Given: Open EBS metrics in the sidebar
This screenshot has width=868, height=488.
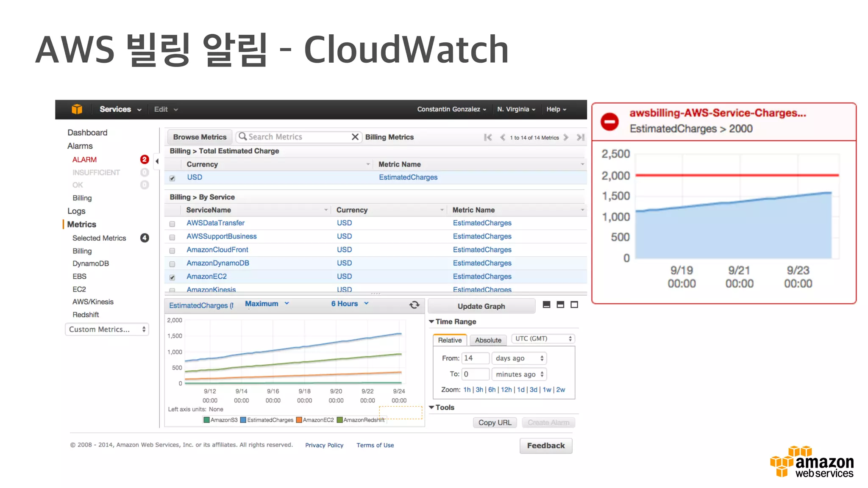Looking at the screenshot, I should 79,276.
